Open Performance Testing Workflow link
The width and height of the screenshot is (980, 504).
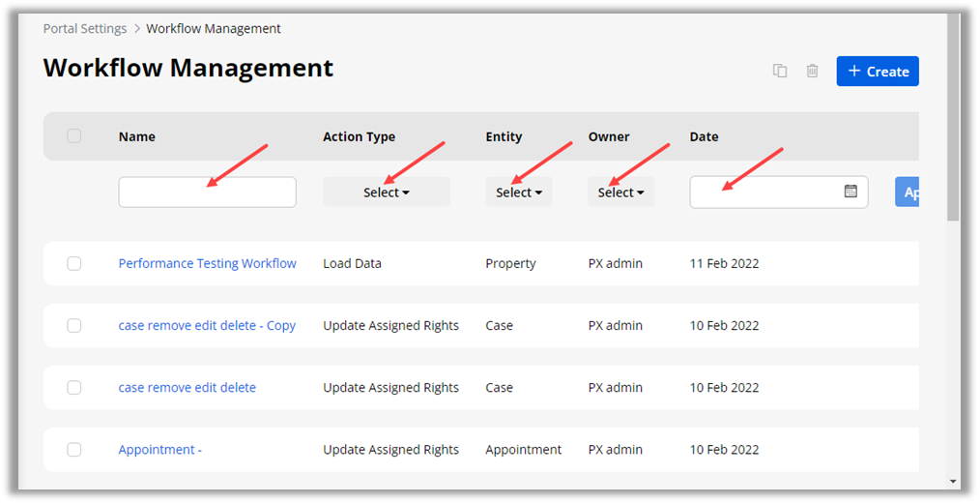point(207,263)
